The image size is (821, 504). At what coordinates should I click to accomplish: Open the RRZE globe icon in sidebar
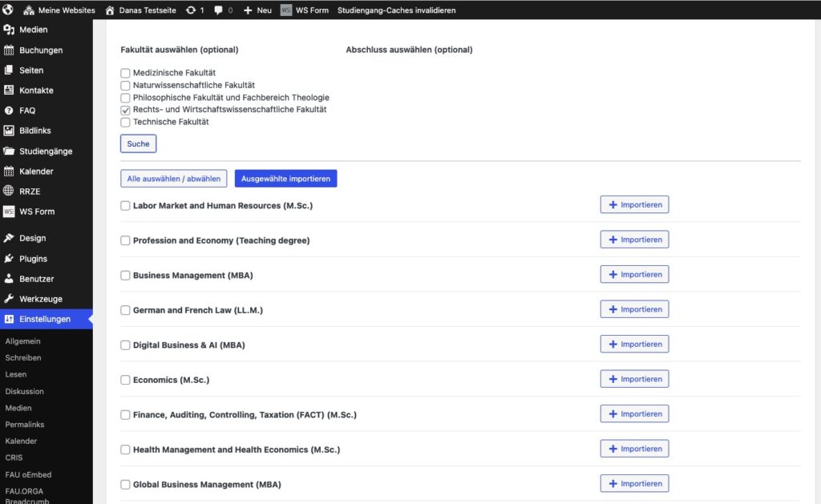tap(9, 192)
